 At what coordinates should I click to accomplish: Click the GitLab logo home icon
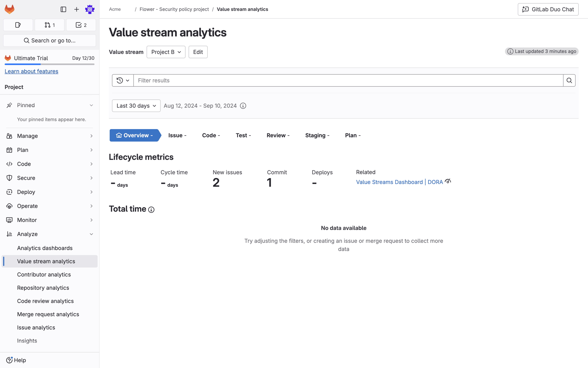point(9,9)
